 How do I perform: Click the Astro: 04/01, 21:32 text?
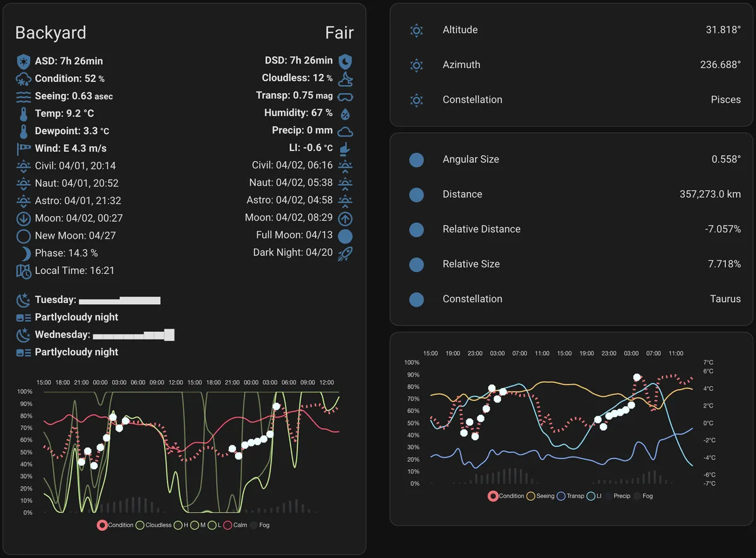78,201
